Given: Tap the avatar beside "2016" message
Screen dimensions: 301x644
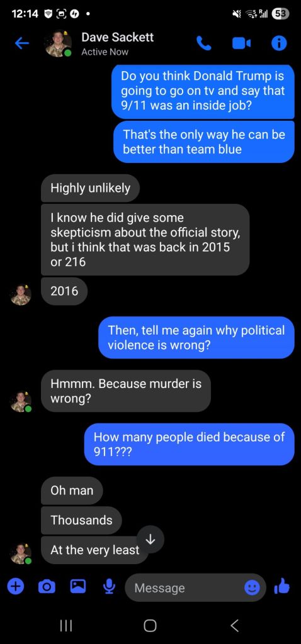Looking at the screenshot, I should 21,295.
